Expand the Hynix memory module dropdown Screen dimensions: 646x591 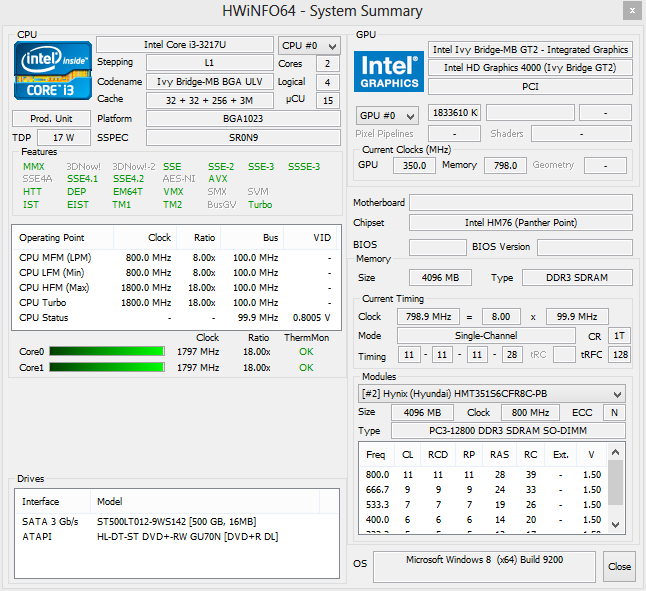point(492,394)
